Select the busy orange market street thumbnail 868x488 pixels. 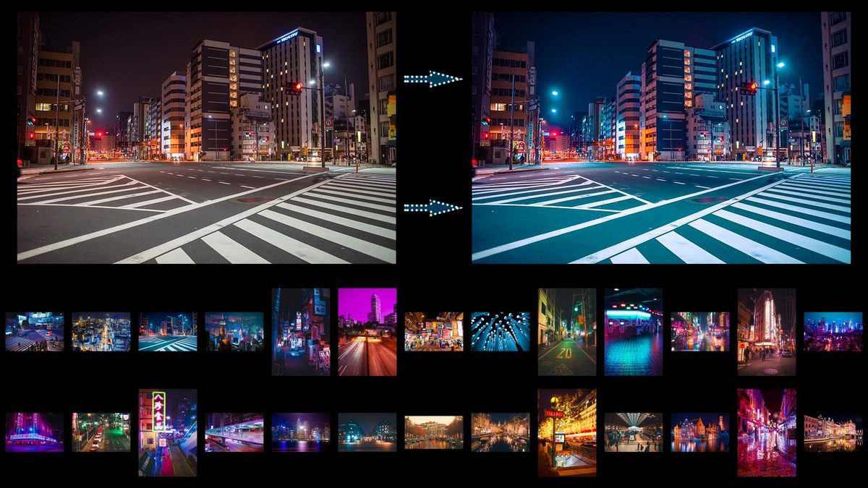pyautogui.click(x=434, y=332)
